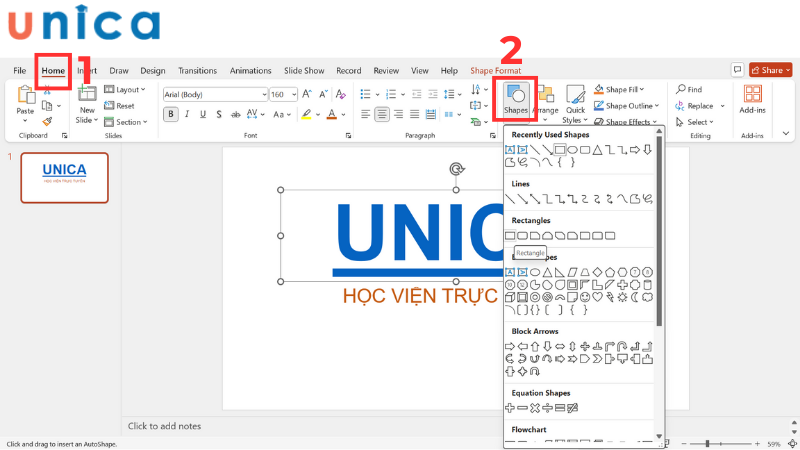Viewport: 800px width, 450px height.
Task: Select Heart shape in Basic Shapes
Action: point(597,297)
